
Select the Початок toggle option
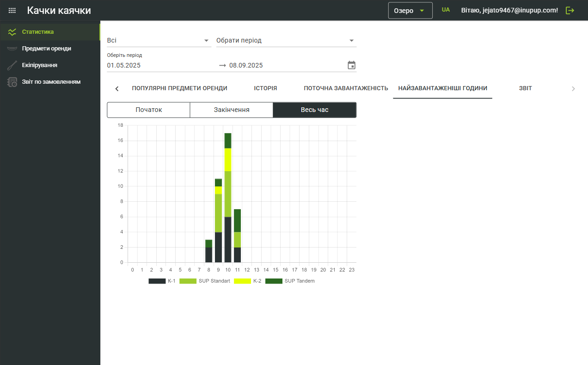148,110
